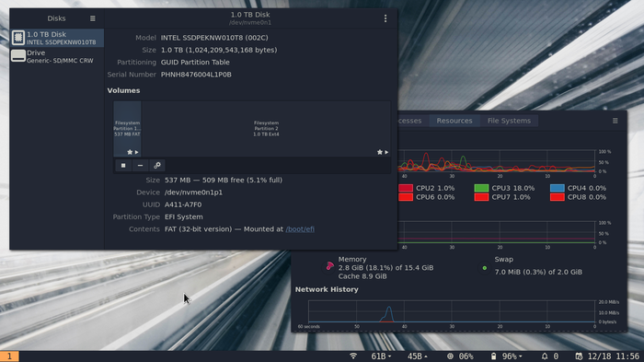This screenshot has height=362, width=644.
Task: Select workspace 1 in the panel
Action: tap(9, 356)
